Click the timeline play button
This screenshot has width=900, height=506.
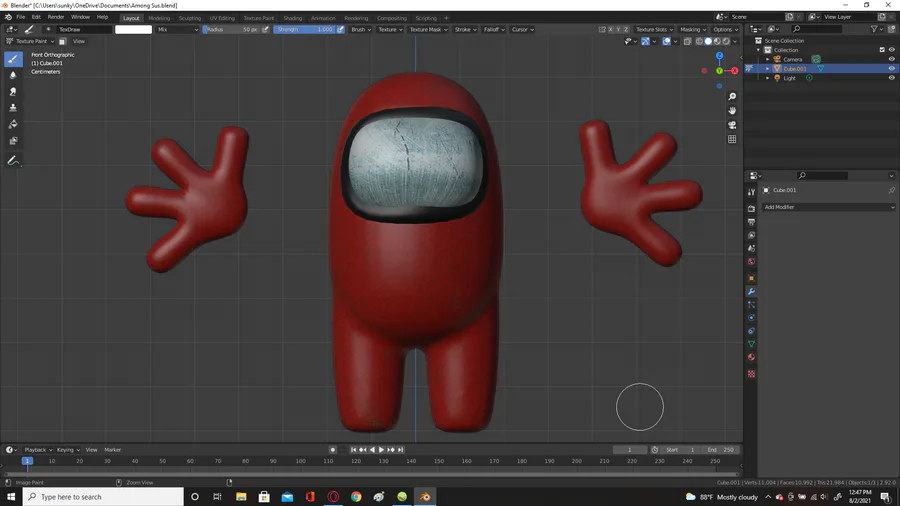click(381, 450)
